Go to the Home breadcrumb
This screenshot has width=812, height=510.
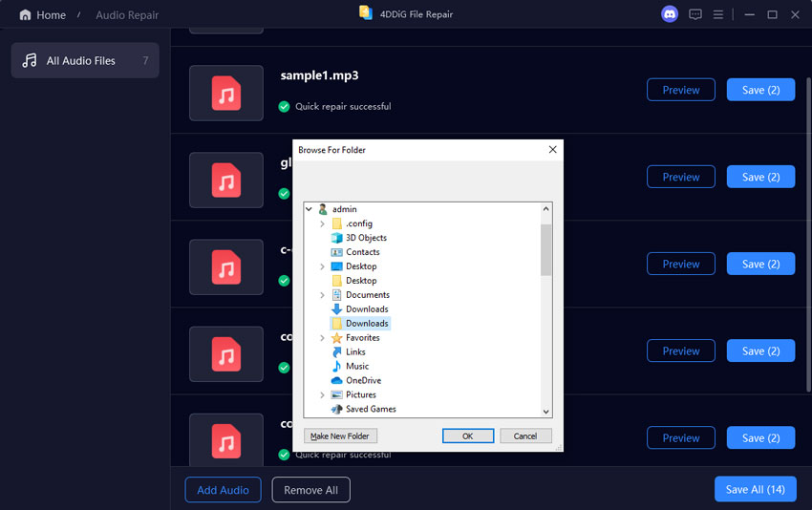[x=43, y=15]
